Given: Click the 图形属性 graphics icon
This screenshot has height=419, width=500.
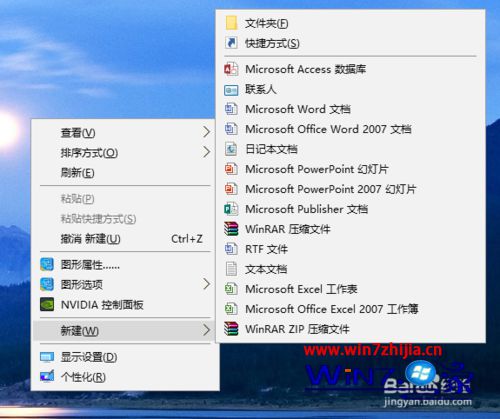Looking at the screenshot, I should (x=47, y=265).
